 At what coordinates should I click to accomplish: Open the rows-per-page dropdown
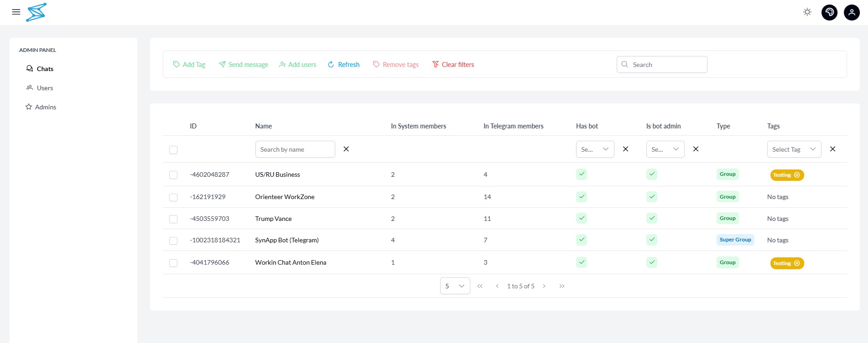tap(455, 286)
